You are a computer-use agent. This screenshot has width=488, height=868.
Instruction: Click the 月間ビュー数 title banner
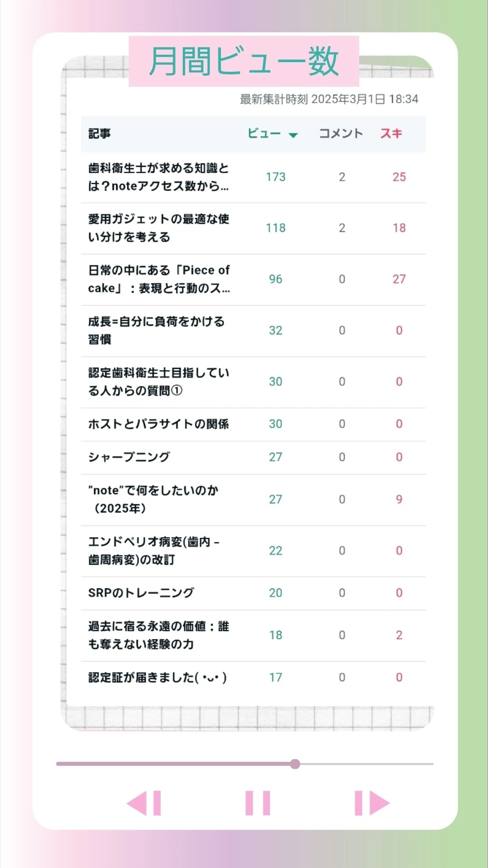coord(244,61)
